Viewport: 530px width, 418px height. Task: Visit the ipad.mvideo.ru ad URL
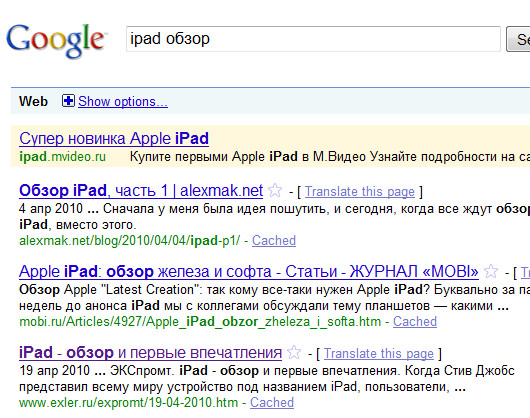tap(63, 157)
